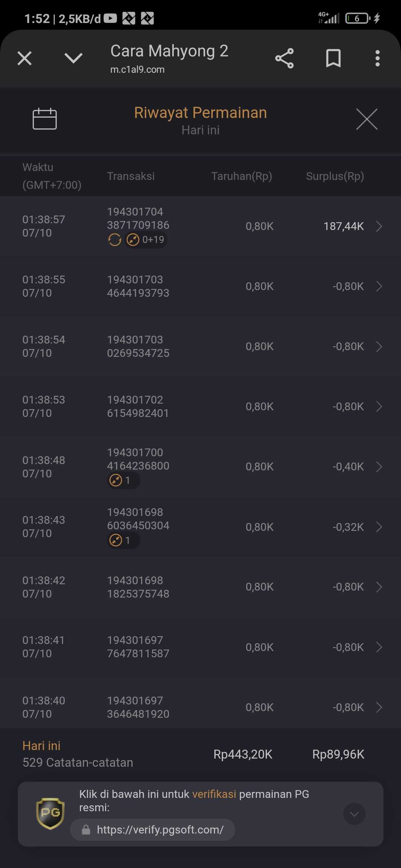Open the 01:38:40 transaction arrow

pos(379,707)
